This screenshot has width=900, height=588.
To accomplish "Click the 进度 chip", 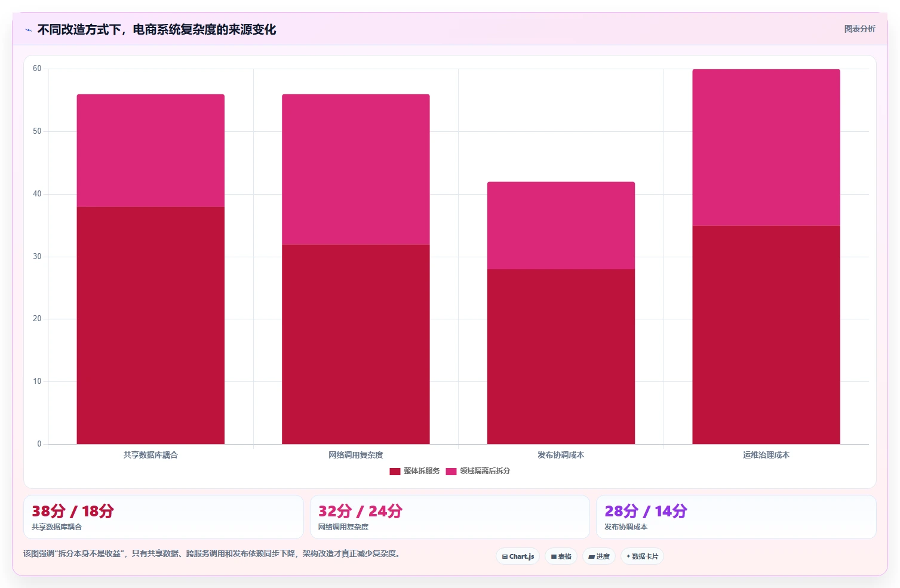I will coord(599,556).
